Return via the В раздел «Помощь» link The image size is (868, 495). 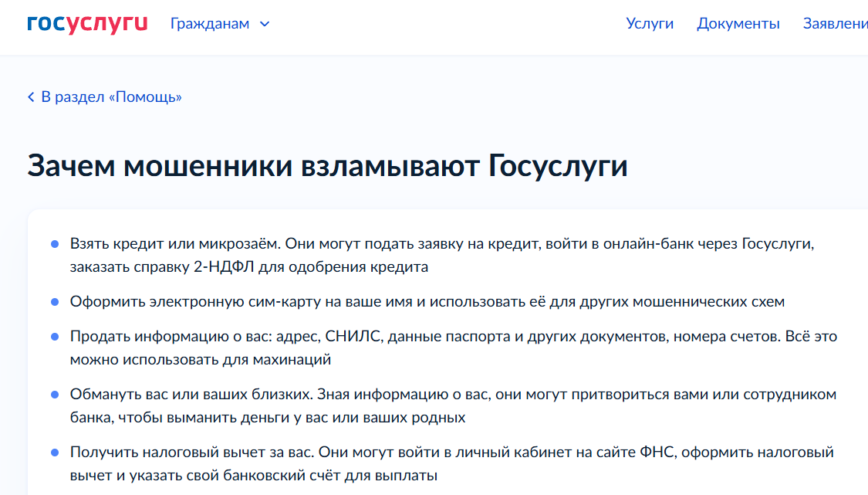(x=111, y=97)
